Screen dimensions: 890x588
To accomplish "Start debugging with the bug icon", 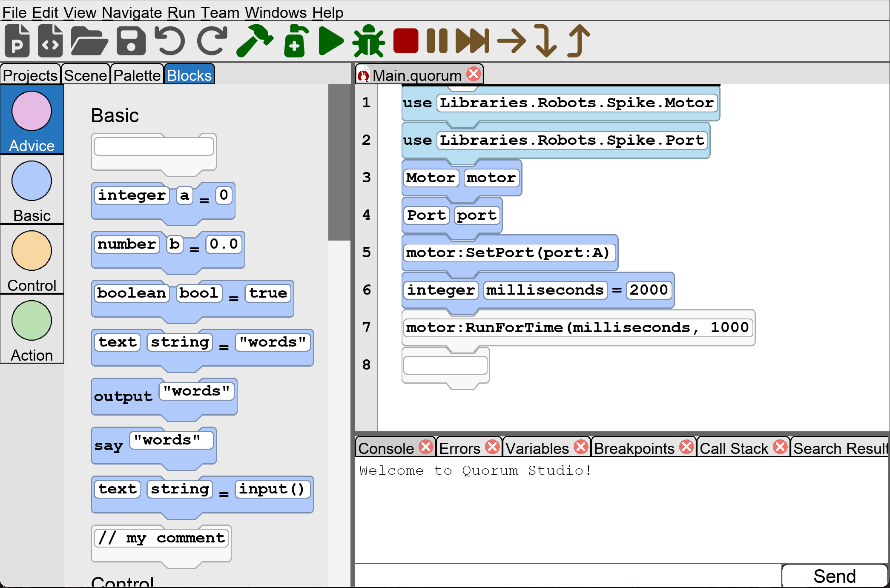I will pos(369,41).
